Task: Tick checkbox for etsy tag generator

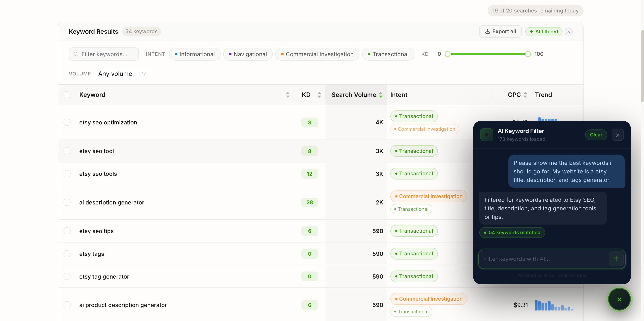Action: tap(67, 276)
